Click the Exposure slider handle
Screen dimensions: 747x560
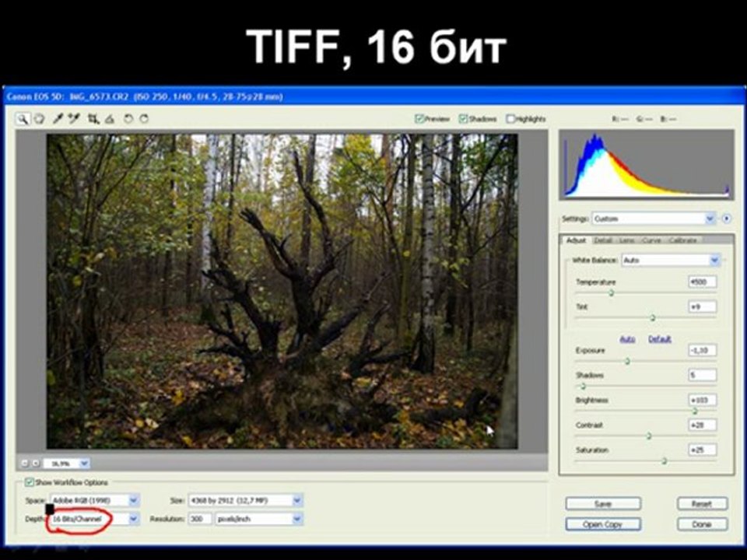tap(627, 362)
